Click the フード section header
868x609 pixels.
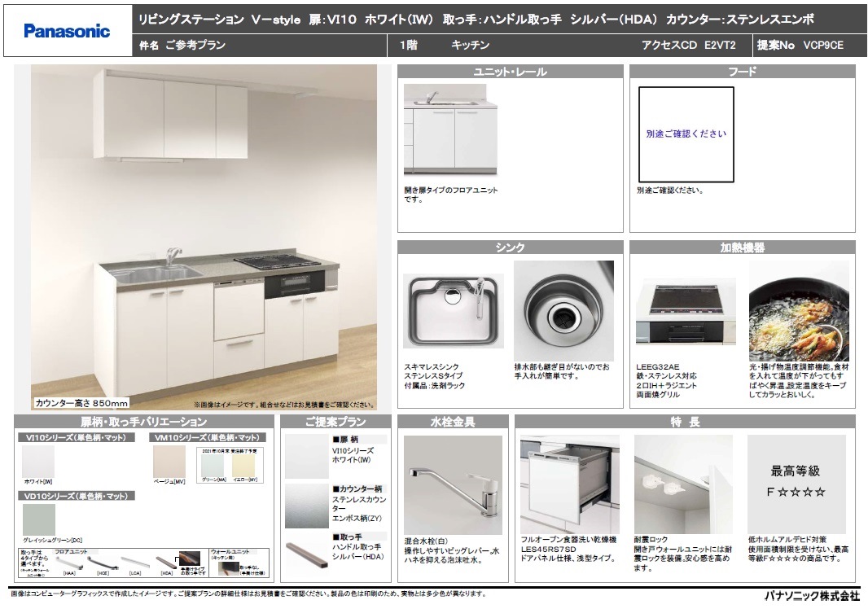[x=743, y=72]
